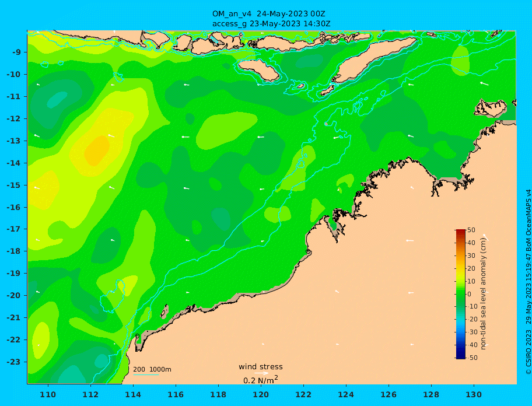Click the sea level anomaly color scale bar

pos(461,294)
